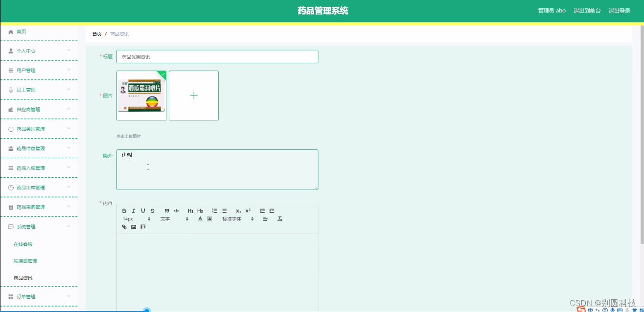Image resolution: width=644 pixels, height=312 pixels.
Task: Apply Heading 1 using the H1 icon
Action: click(x=190, y=210)
